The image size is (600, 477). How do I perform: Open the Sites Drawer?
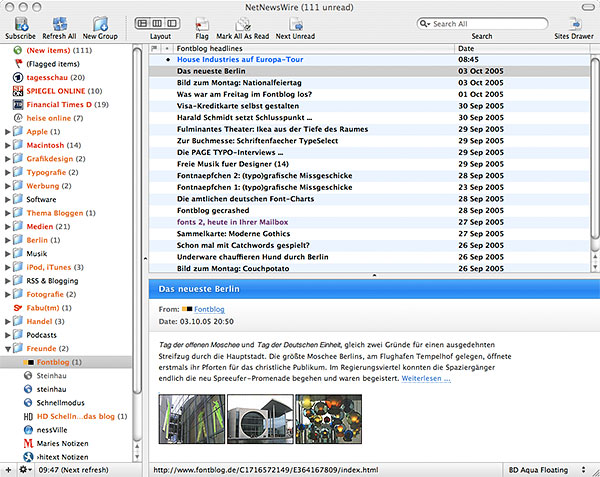click(x=574, y=24)
